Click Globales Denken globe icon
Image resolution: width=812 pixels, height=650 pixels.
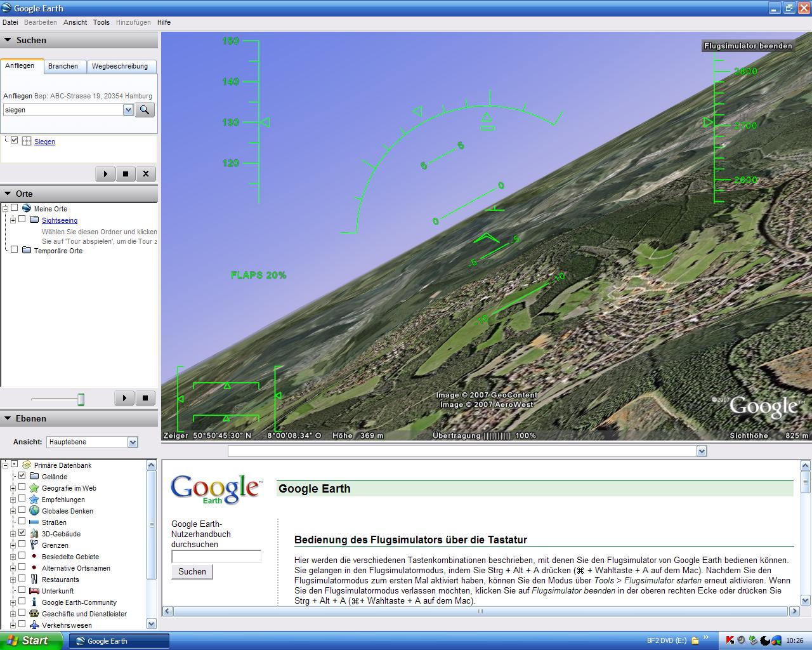pyautogui.click(x=34, y=510)
